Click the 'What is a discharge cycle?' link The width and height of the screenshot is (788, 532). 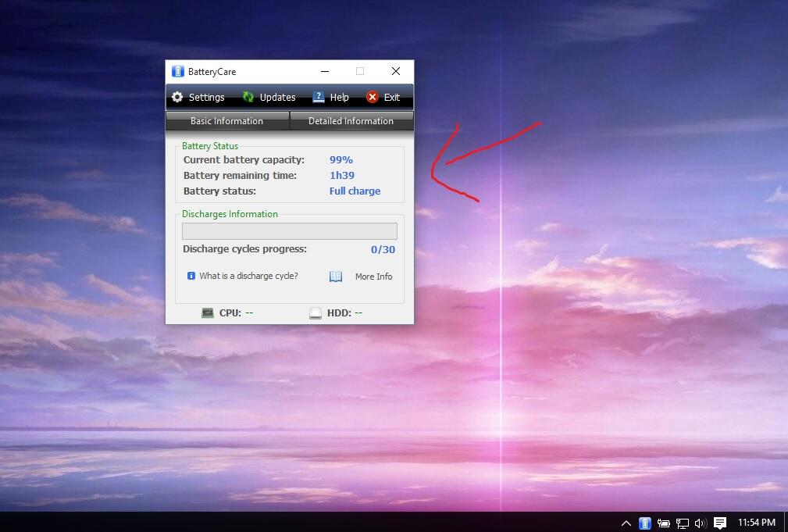pyautogui.click(x=249, y=276)
